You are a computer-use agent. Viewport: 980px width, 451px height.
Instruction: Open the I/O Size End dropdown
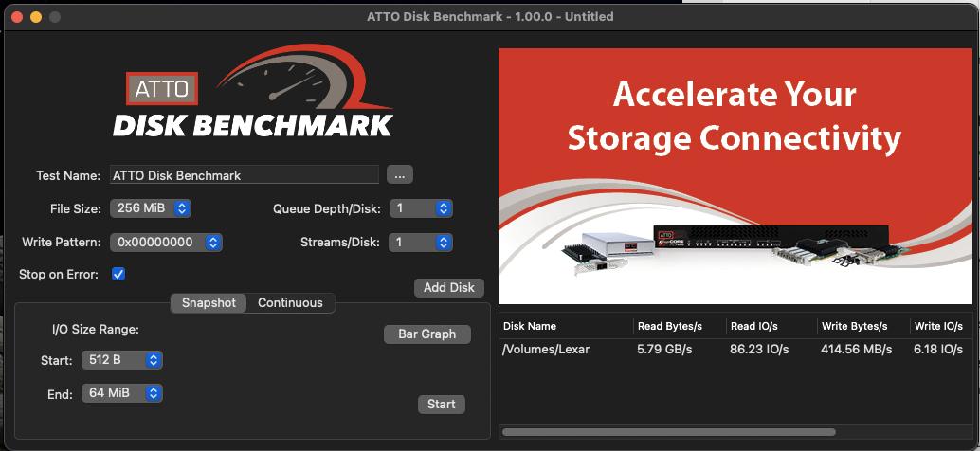point(122,393)
